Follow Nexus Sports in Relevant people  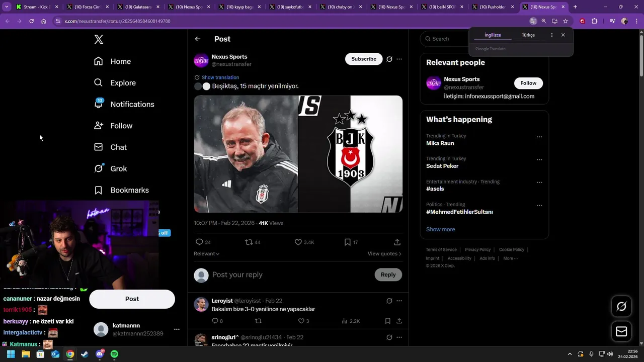(528, 83)
